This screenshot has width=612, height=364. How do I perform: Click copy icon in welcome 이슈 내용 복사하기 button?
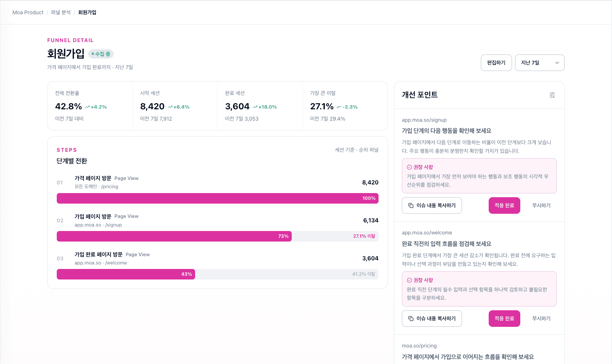click(x=411, y=319)
